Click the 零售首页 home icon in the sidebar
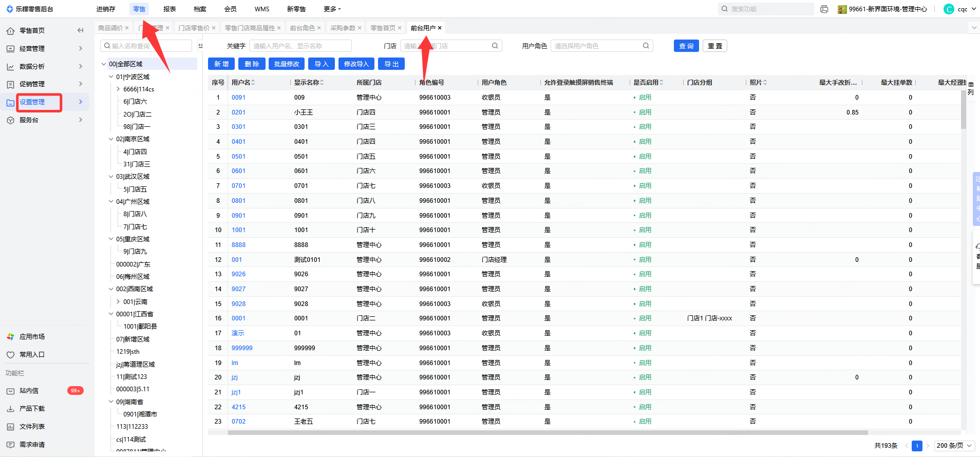980x457 pixels. (10, 31)
